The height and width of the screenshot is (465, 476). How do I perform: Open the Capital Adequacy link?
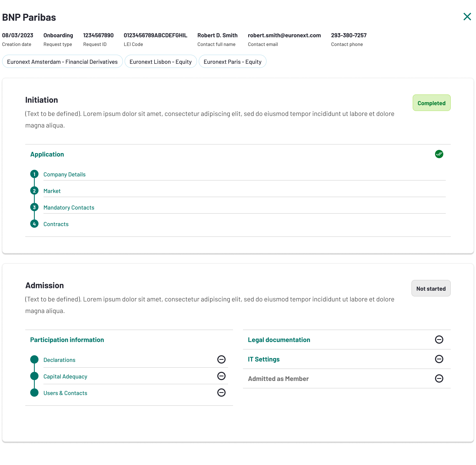[x=65, y=376]
